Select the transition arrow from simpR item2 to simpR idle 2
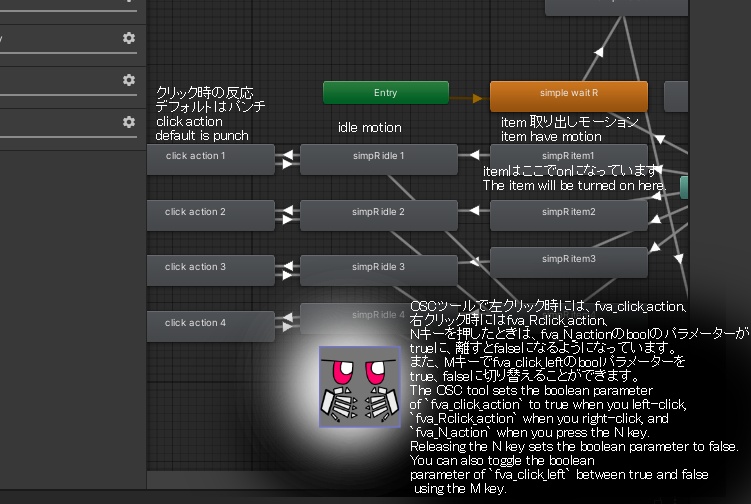 tap(474, 210)
